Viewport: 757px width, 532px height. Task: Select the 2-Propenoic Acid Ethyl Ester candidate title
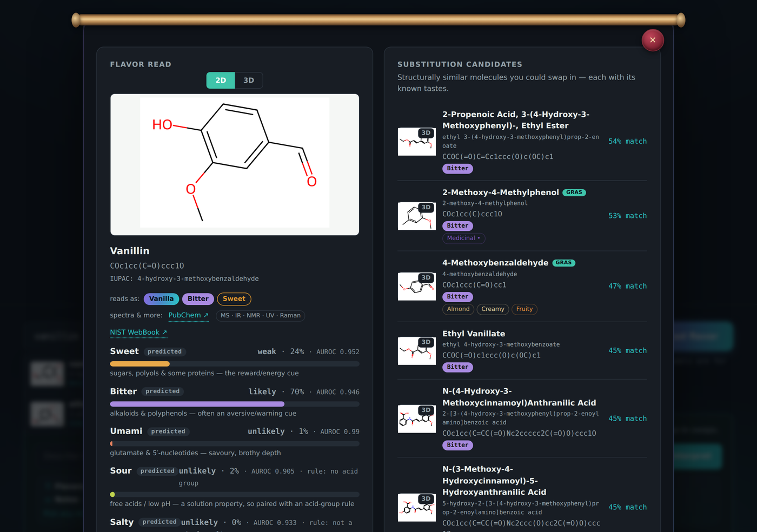click(x=516, y=120)
